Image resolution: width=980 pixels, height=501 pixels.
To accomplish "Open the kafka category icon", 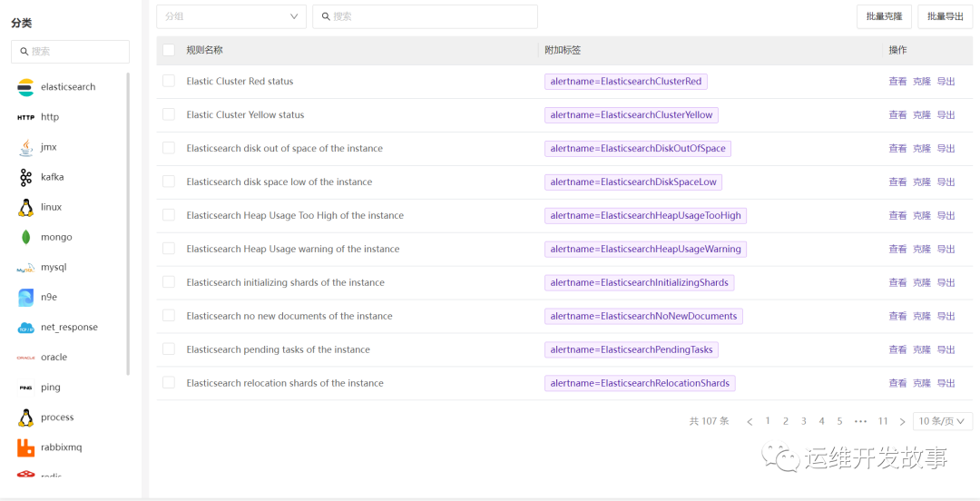I will click(x=25, y=177).
